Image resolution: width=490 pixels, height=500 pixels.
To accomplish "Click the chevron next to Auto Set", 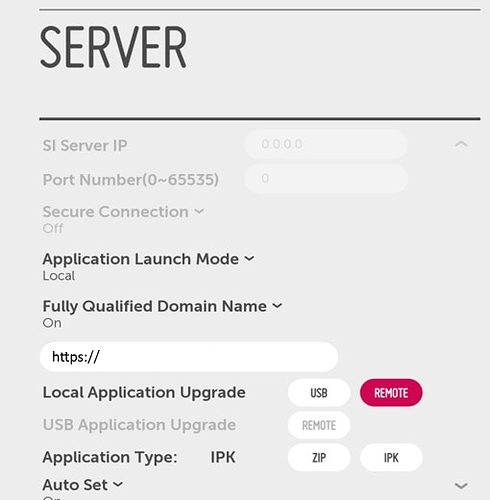I will click(118, 484).
